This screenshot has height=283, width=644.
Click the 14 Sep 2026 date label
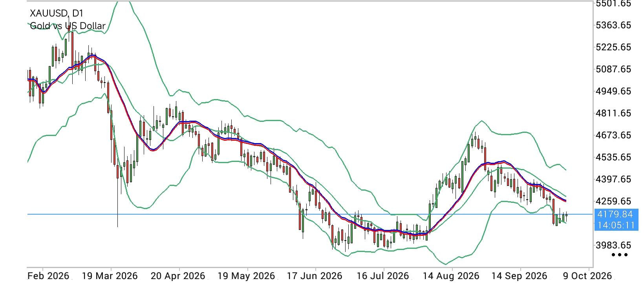(520, 276)
